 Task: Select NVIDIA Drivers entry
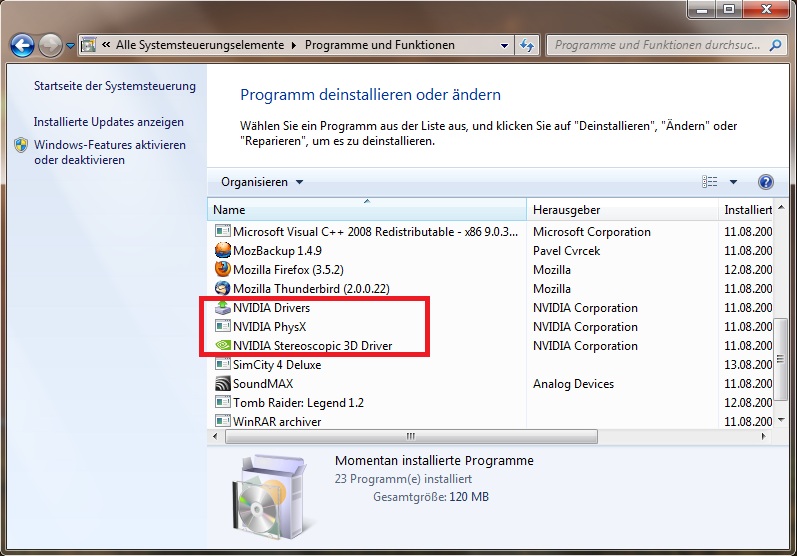[x=271, y=307]
